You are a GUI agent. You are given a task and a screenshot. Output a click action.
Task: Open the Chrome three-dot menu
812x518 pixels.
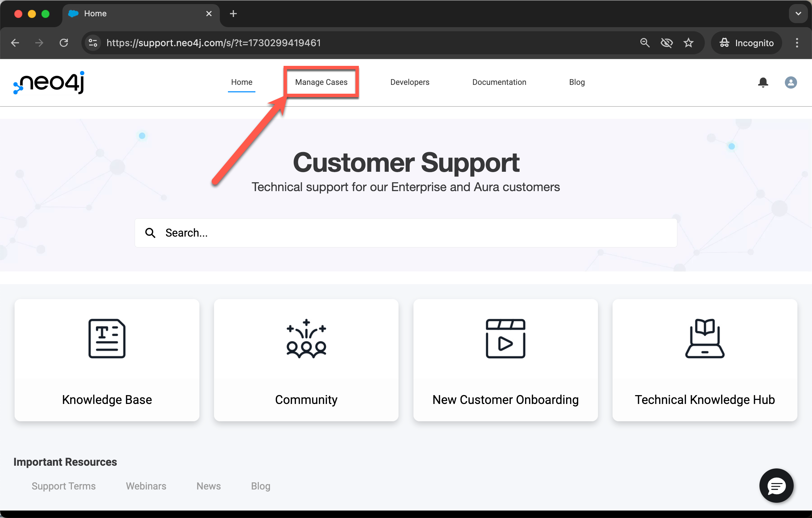797,43
